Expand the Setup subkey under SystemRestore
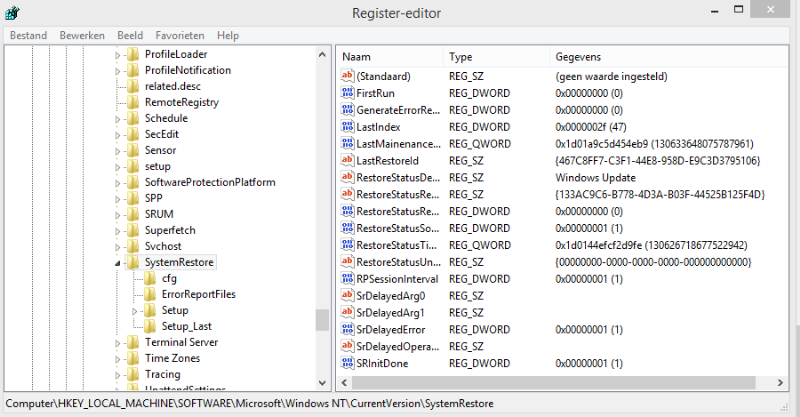Screen dimensions: 800x417 (135, 311)
